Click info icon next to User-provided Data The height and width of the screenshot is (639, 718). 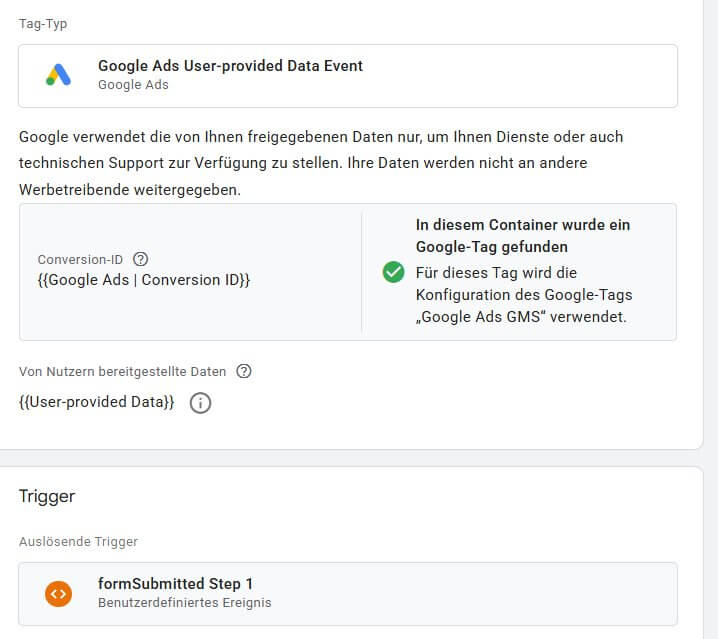pos(201,403)
